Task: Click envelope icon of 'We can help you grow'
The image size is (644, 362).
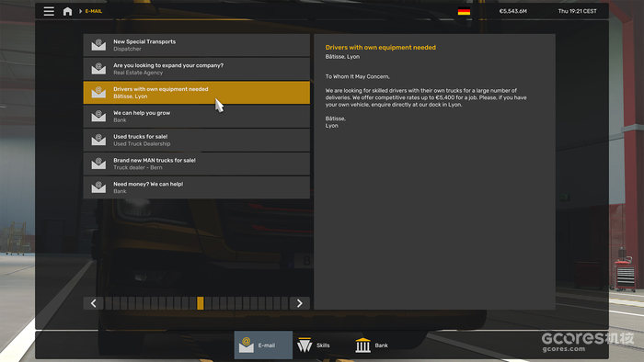Action: click(98, 116)
